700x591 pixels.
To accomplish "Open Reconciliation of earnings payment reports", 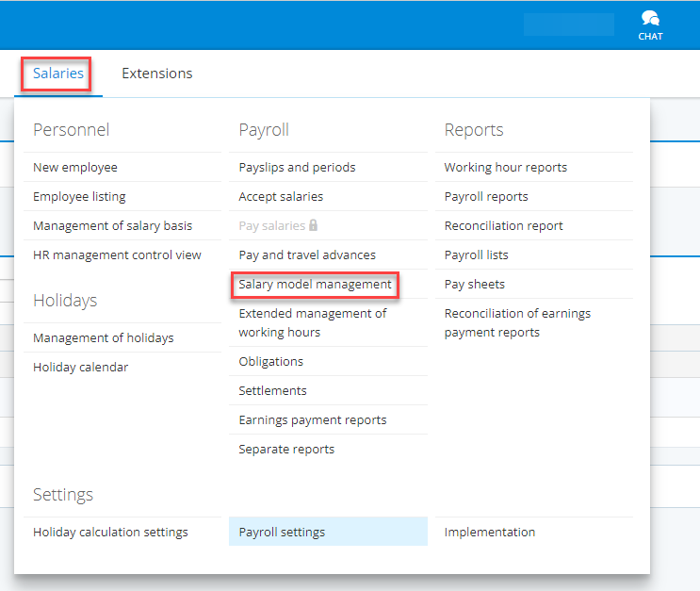I will click(x=517, y=323).
